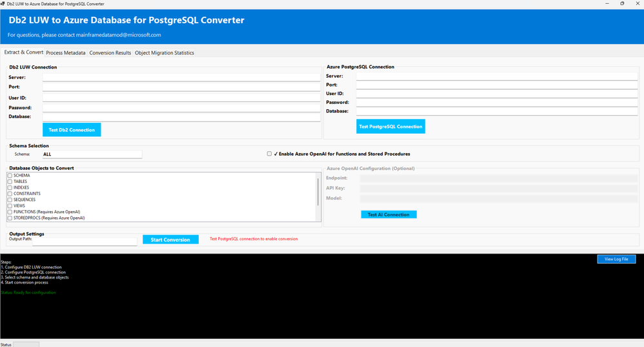Viewport: 644px width, 347px height.
Task: Click the Database Objects list scrollbar
Action: pyautogui.click(x=318, y=193)
